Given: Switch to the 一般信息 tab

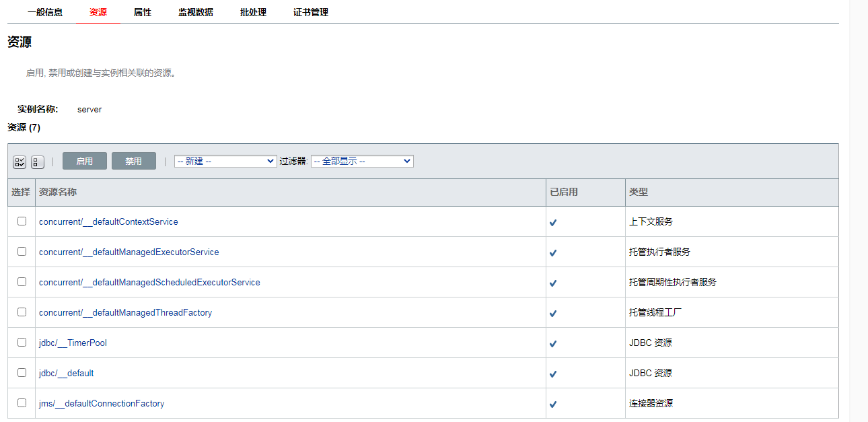Looking at the screenshot, I should tap(45, 12).
